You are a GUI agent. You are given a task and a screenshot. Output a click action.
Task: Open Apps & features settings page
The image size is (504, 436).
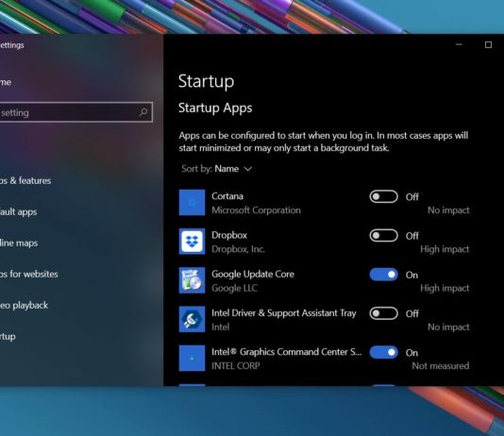25,180
